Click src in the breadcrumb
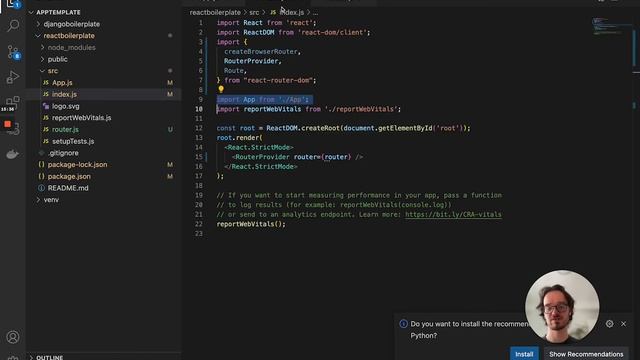The width and height of the screenshot is (640, 360). (x=254, y=13)
